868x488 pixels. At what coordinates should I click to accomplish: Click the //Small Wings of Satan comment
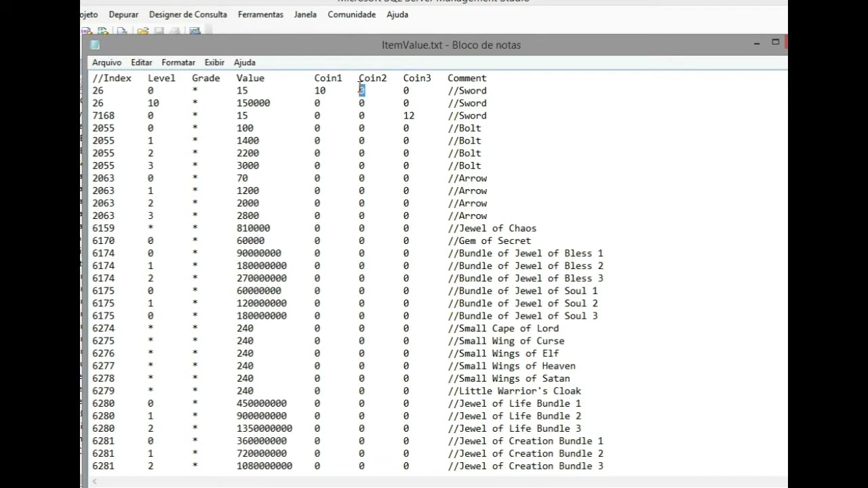tap(509, 379)
